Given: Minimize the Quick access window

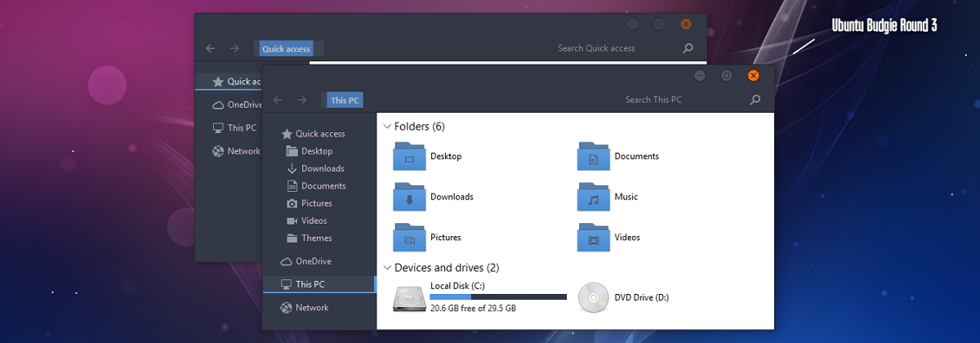Looking at the screenshot, I should pyautogui.click(x=632, y=24).
